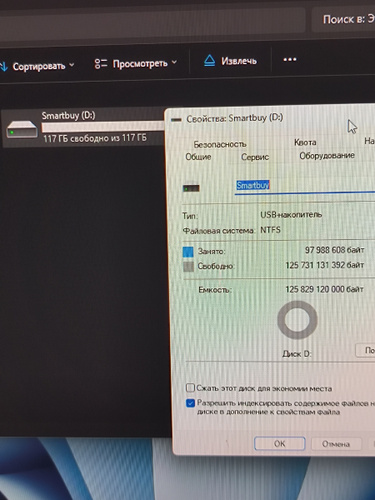The height and width of the screenshot is (500, 375).
Task: Click the Eject (Извлечь) icon
Action: [x=209, y=61]
